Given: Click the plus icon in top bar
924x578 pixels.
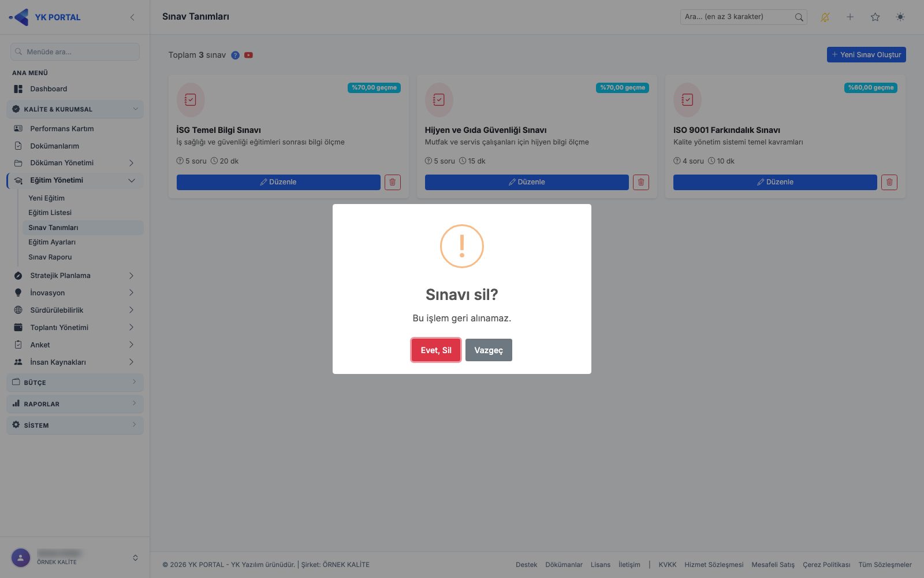Looking at the screenshot, I should coord(850,17).
